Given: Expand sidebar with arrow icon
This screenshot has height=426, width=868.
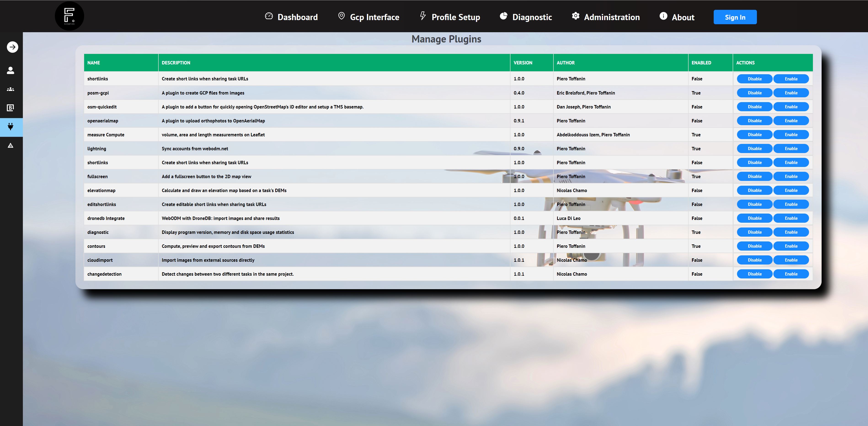Looking at the screenshot, I should click(x=13, y=47).
